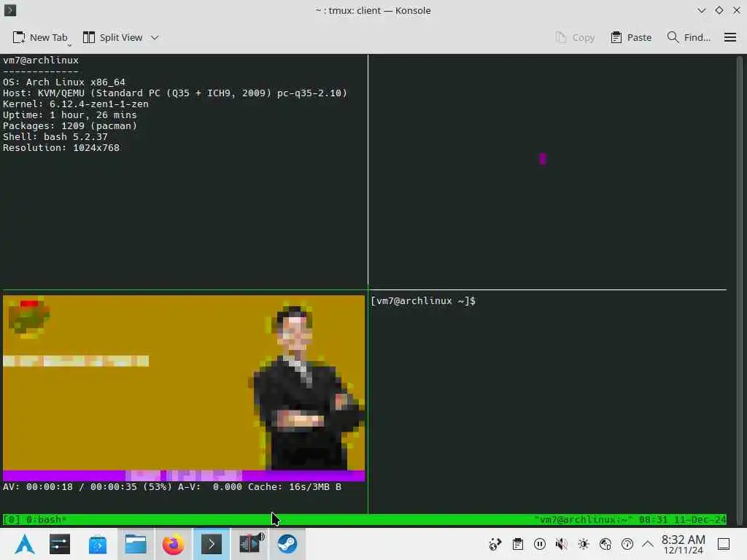Open the Konsole hamburger menu

pos(729,37)
